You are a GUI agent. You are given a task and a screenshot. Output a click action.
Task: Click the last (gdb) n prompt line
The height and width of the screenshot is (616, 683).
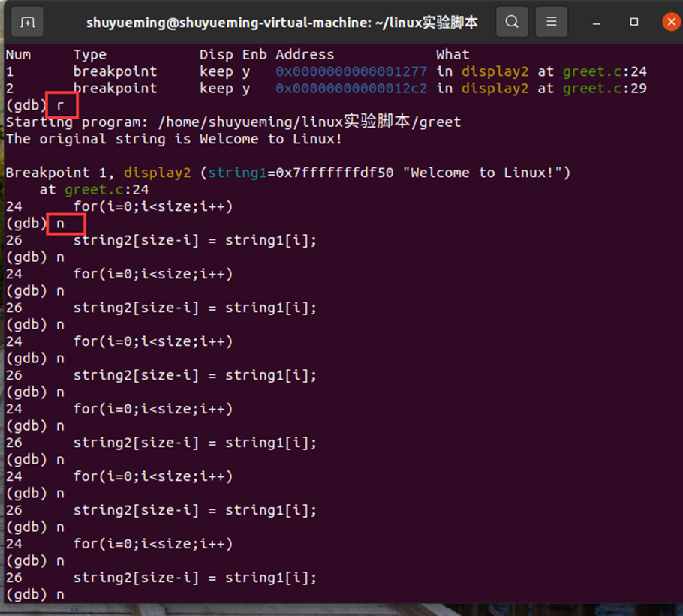35,595
